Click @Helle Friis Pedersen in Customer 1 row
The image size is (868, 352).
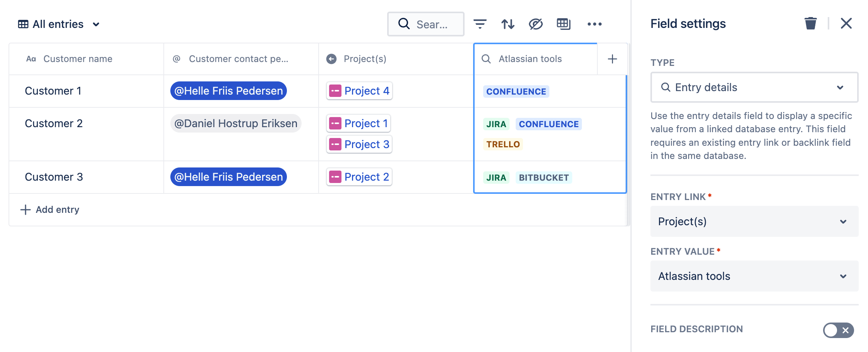(228, 91)
